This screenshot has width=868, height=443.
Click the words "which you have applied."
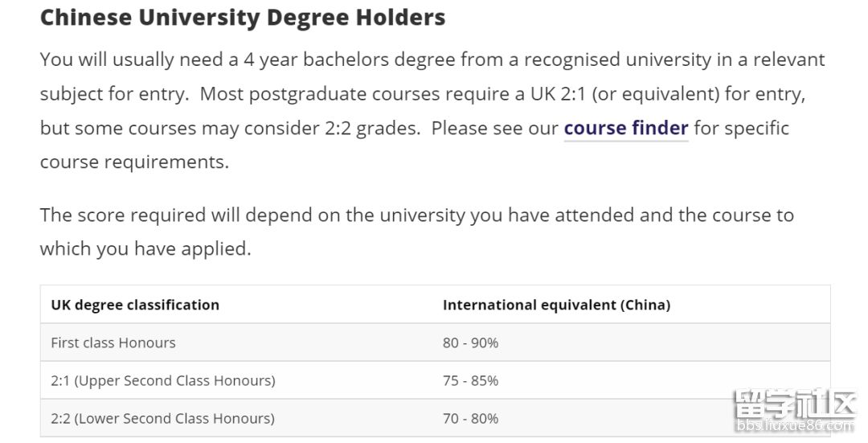click(145, 249)
